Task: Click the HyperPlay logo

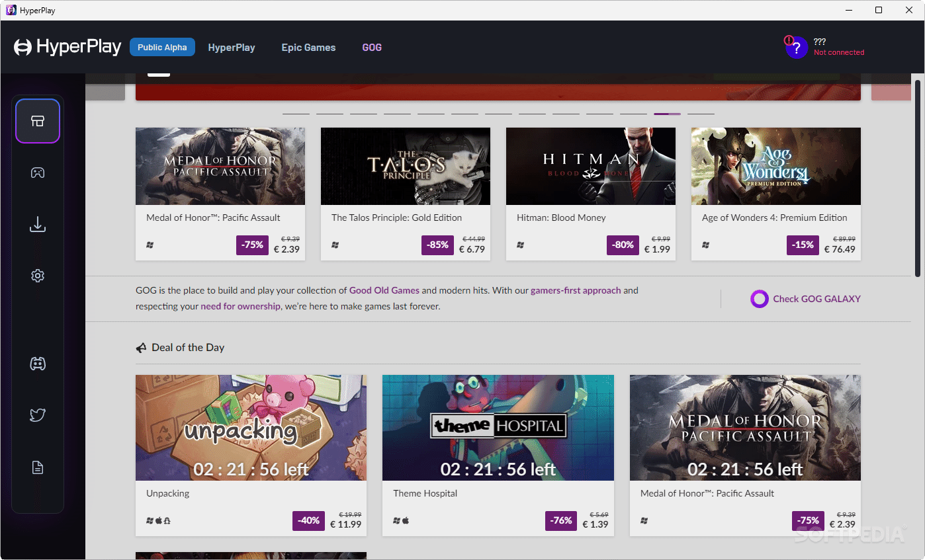Action: 67,47
